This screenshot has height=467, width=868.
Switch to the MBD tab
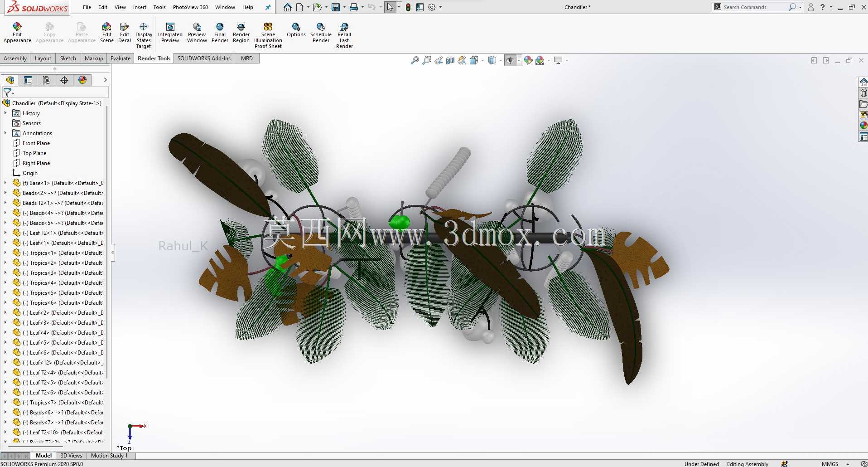247,58
